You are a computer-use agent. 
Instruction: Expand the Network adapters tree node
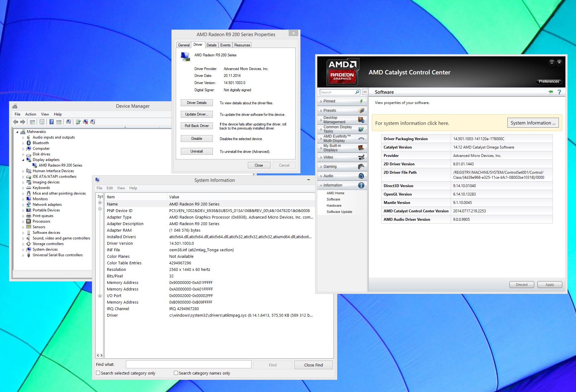click(23, 205)
